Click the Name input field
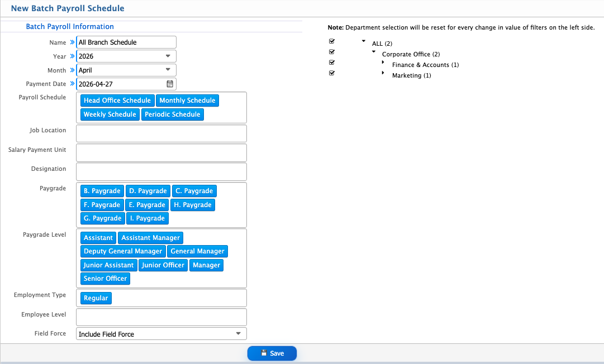 [126, 42]
